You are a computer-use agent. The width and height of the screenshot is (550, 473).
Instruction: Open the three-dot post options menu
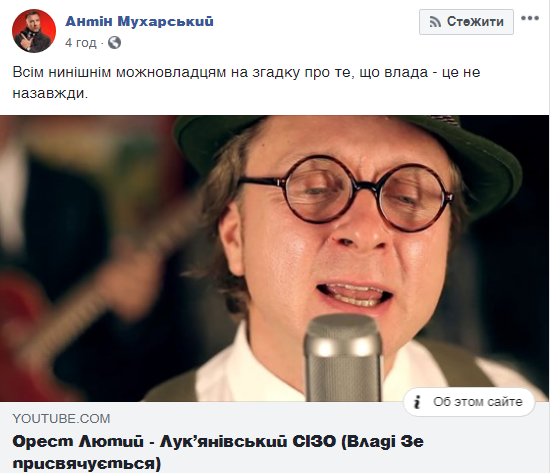point(530,18)
